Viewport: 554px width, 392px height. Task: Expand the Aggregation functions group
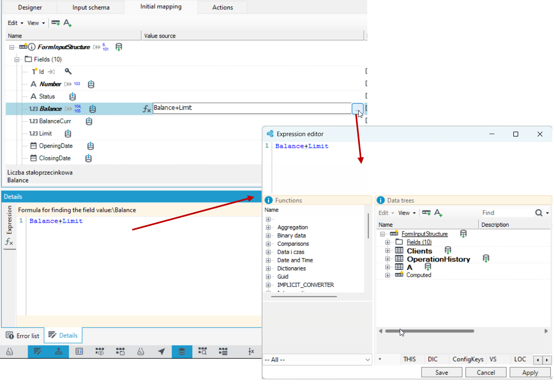point(268,227)
